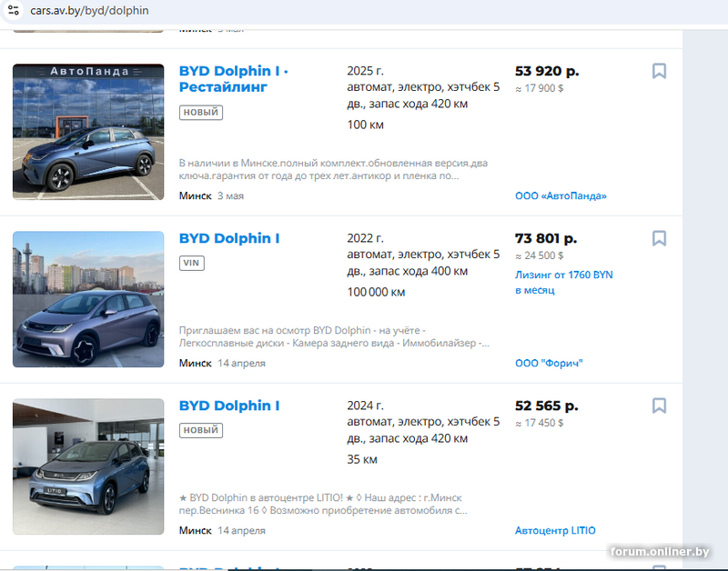The image size is (728, 571).
Task: Click description starting '★ BYD Dolphin в автоцентре LITIO'
Action: point(323,505)
